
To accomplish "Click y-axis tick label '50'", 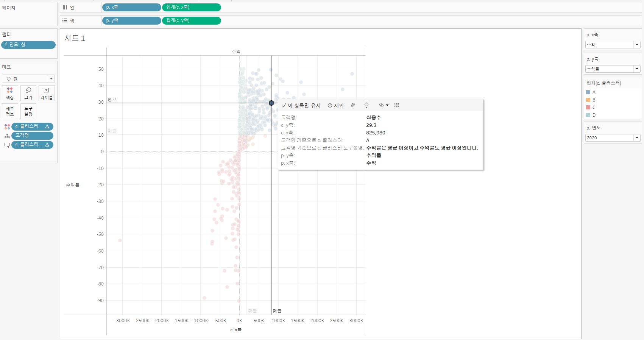I will 101,69.
